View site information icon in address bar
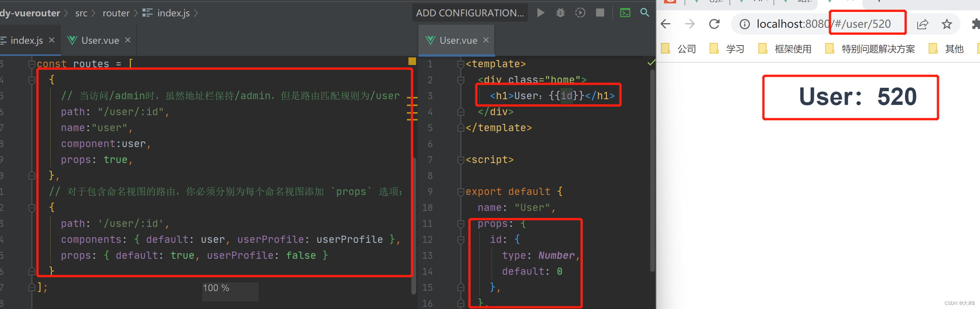 pos(745,24)
